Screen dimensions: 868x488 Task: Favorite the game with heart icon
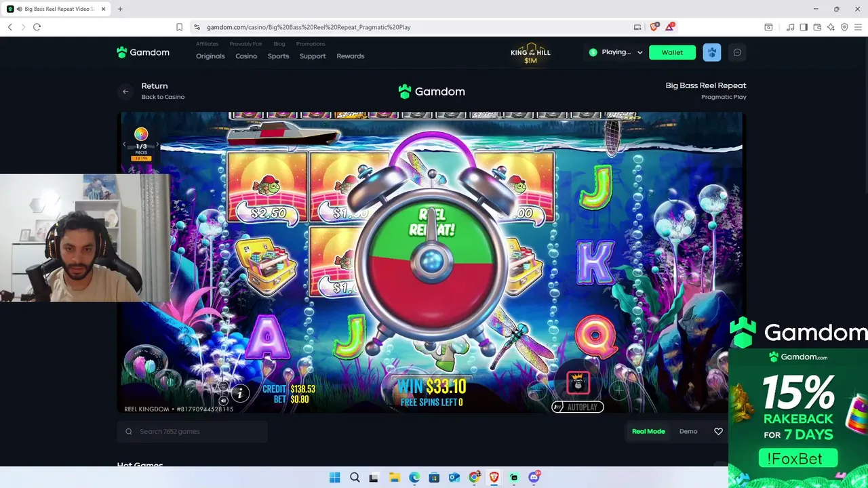tap(718, 431)
